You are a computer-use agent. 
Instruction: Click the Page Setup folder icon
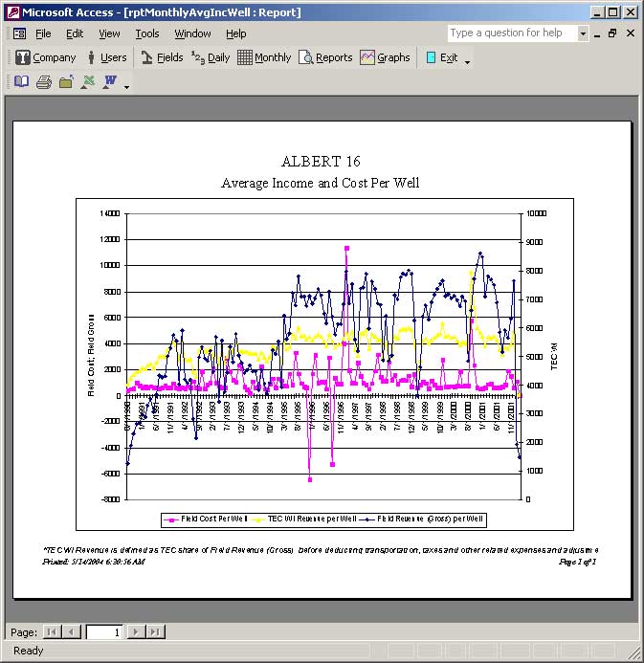click(66, 81)
